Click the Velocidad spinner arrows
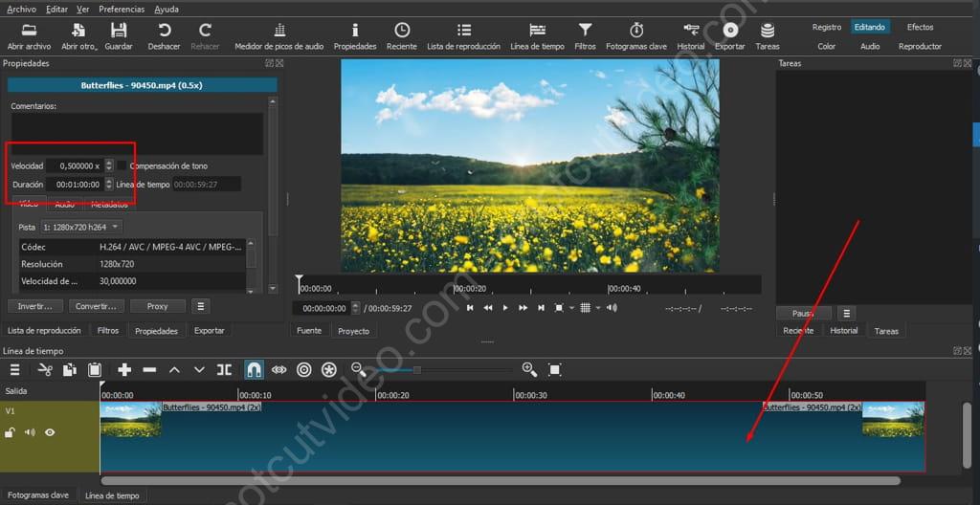 pyautogui.click(x=109, y=165)
